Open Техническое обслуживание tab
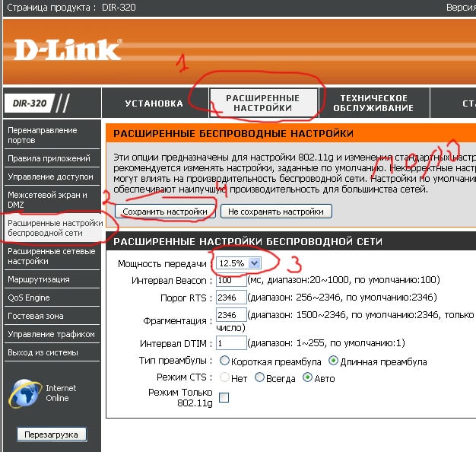This screenshot has width=476, height=452. (x=373, y=103)
